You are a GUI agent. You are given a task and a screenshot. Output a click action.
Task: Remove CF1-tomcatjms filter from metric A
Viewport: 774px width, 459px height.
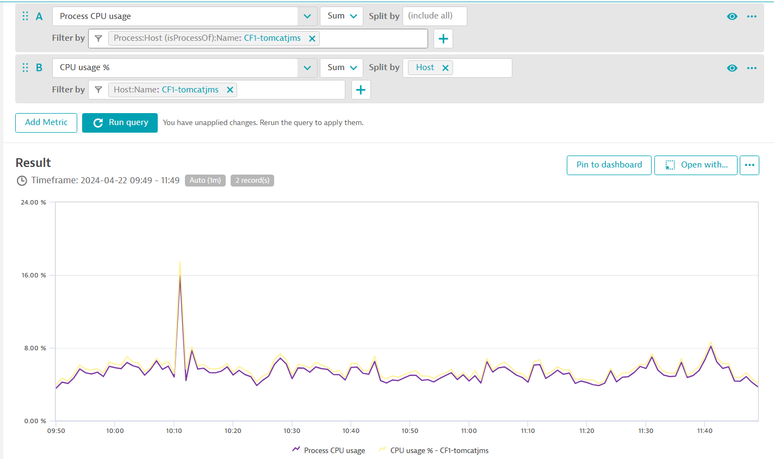click(x=312, y=38)
